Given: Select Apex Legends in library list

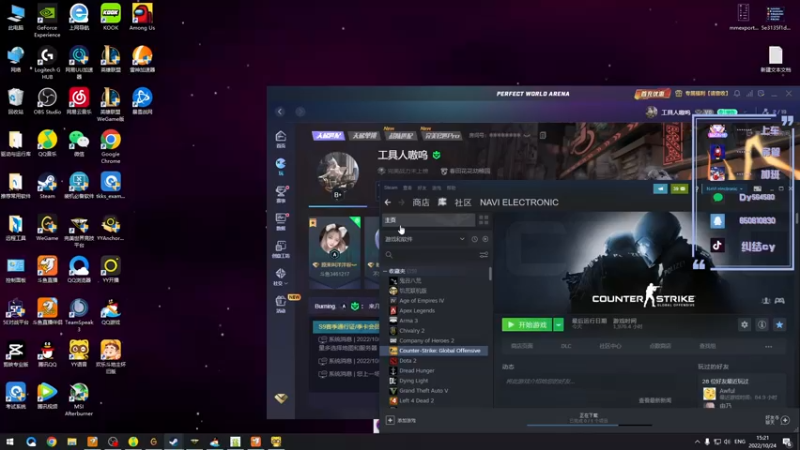Looking at the screenshot, I should pyautogui.click(x=417, y=311).
